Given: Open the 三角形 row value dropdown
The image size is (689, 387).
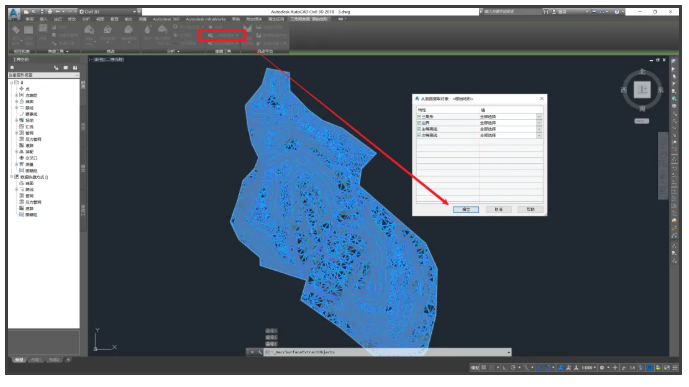Looking at the screenshot, I should pyautogui.click(x=539, y=117).
